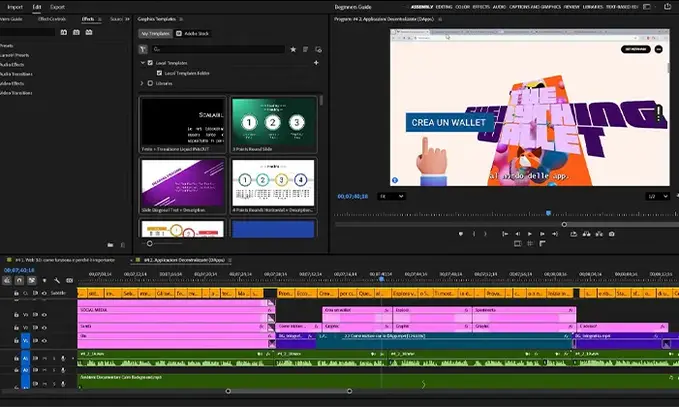Hide the subtitle track with eye icon
The height and width of the screenshot is (407, 679).
tap(44, 293)
